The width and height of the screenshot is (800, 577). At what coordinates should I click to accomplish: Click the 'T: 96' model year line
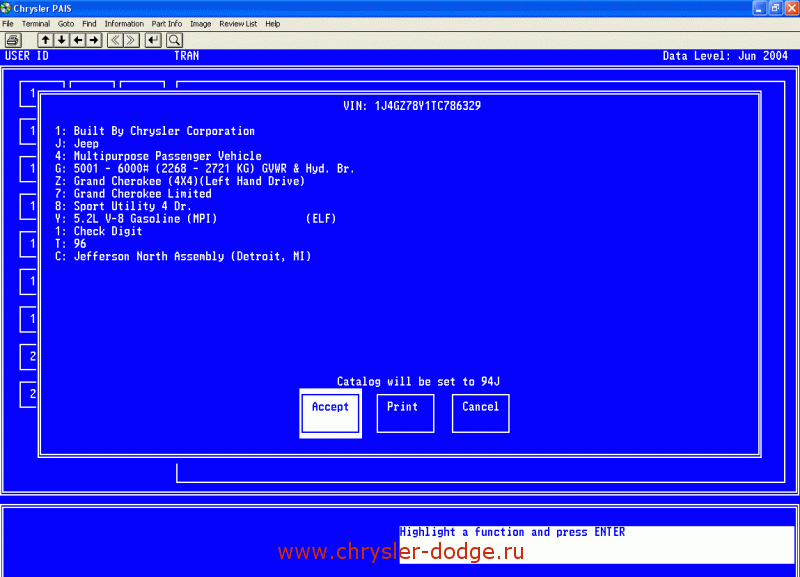click(x=70, y=244)
